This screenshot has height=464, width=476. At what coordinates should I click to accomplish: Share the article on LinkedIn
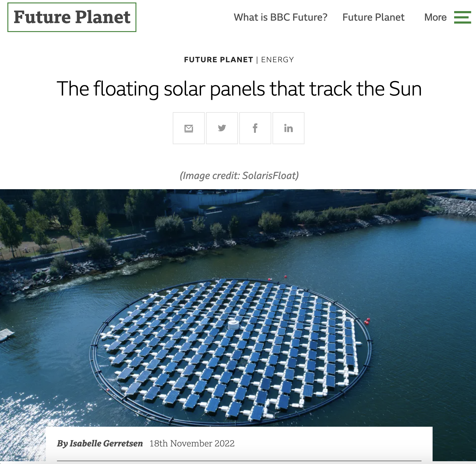click(x=288, y=128)
